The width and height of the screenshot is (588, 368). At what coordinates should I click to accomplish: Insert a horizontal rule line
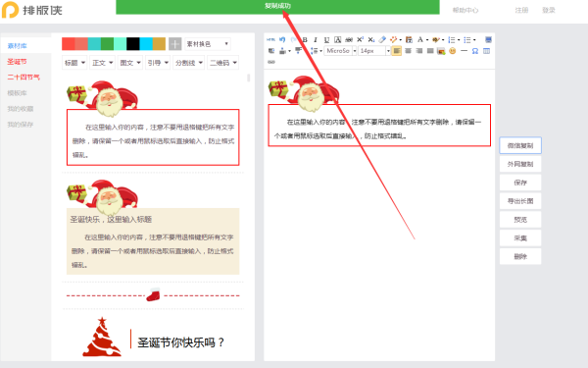pyautogui.click(x=464, y=51)
